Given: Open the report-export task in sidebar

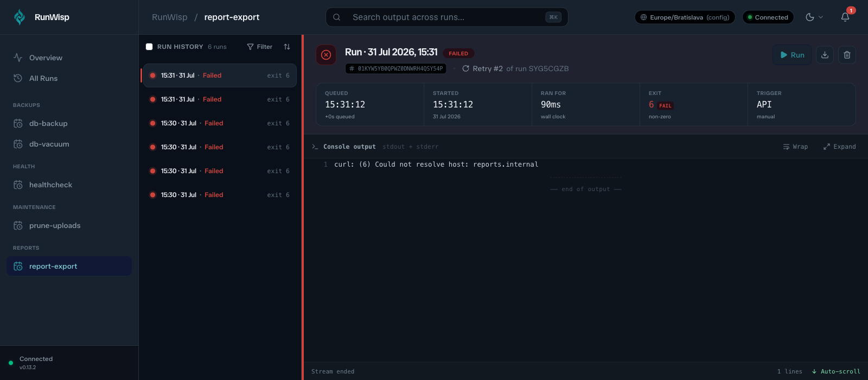Looking at the screenshot, I should tap(69, 266).
